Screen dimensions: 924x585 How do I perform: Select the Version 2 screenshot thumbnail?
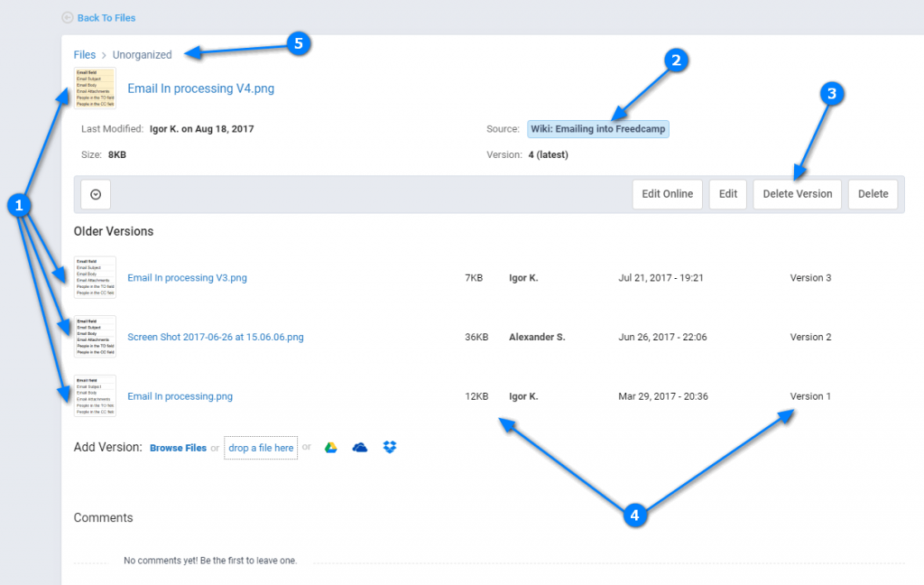[x=95, y=337]
